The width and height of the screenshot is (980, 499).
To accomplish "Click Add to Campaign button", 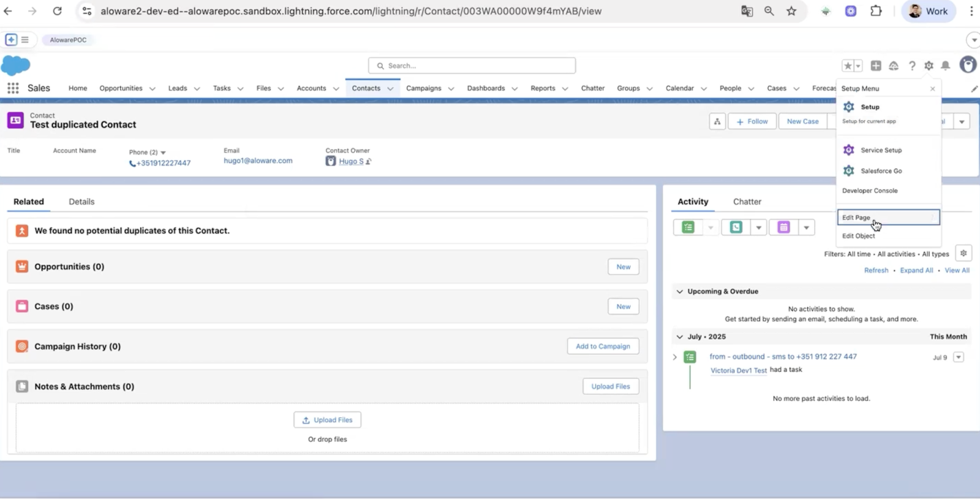I will pos(603,346).
